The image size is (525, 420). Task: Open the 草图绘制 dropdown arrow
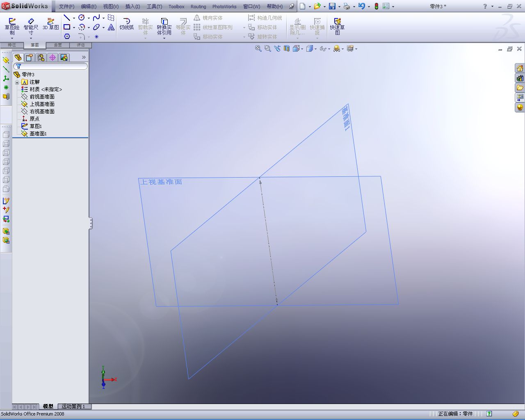12,39
